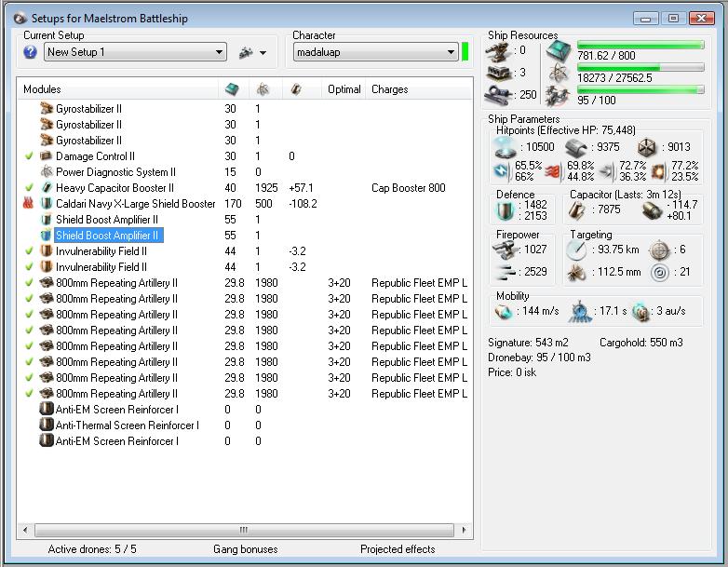Click the align time mobility icon

coord(583,313)
